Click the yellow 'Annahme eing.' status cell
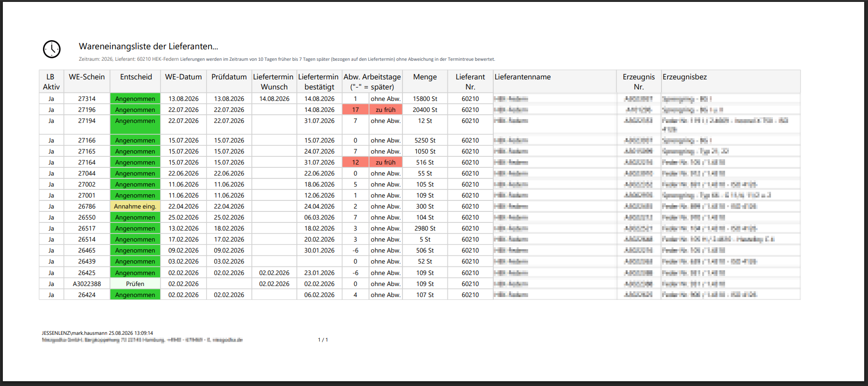The image size is (868, 386). tap(135, 206)
